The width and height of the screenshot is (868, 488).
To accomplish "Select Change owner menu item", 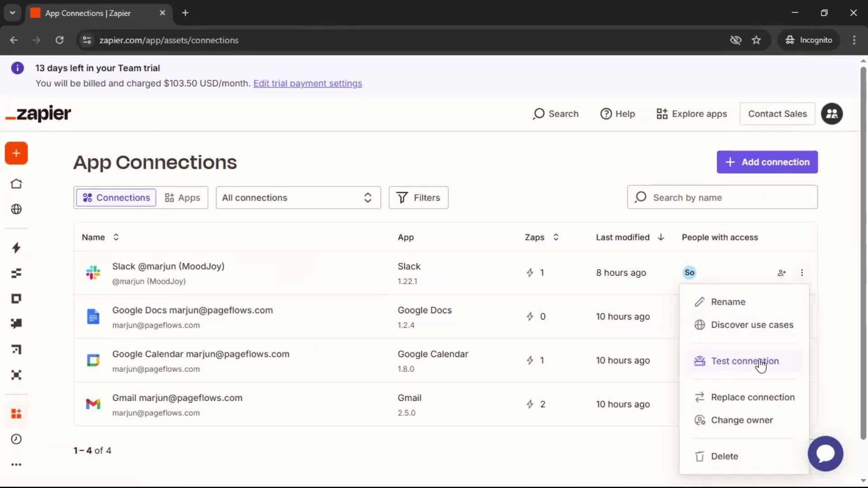I will click(744, 420).
